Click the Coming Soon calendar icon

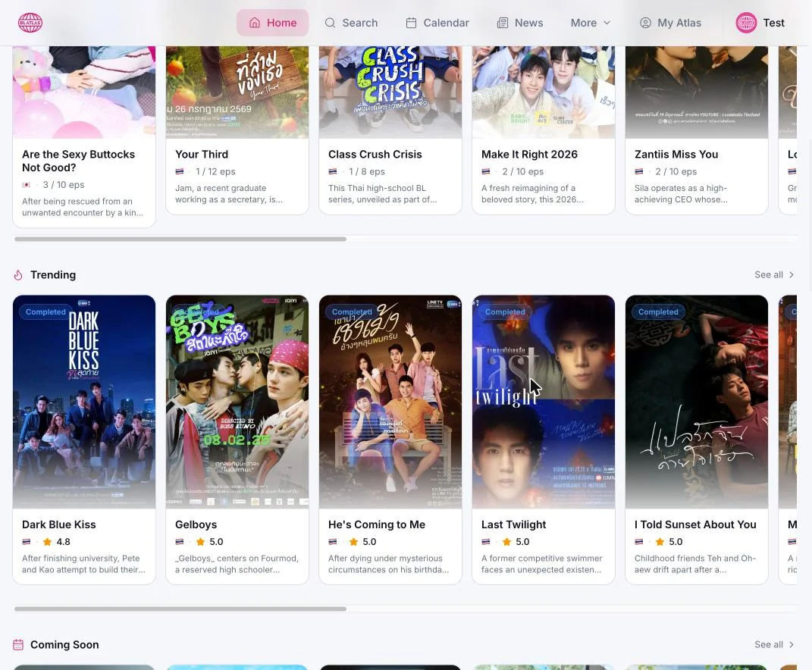18,645
